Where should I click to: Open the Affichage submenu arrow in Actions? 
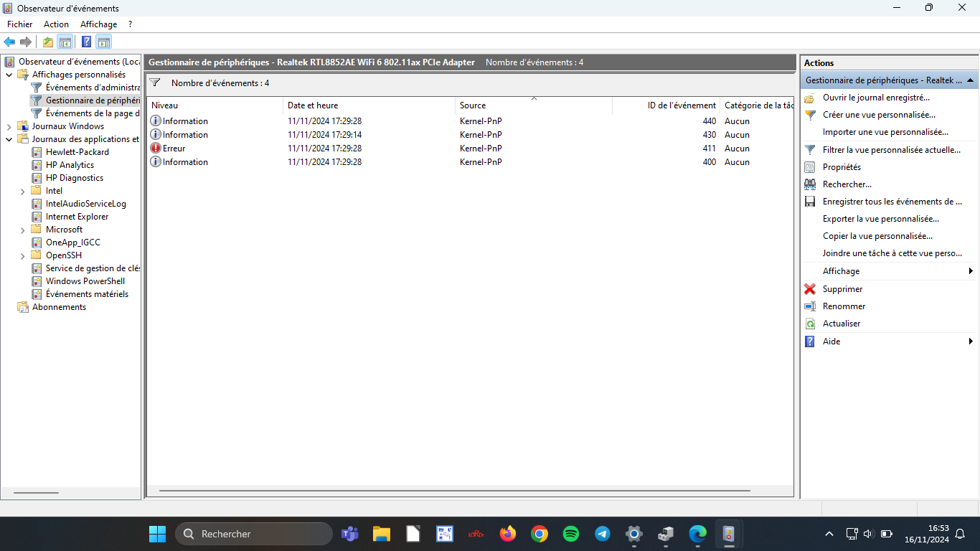pos(971,271)
